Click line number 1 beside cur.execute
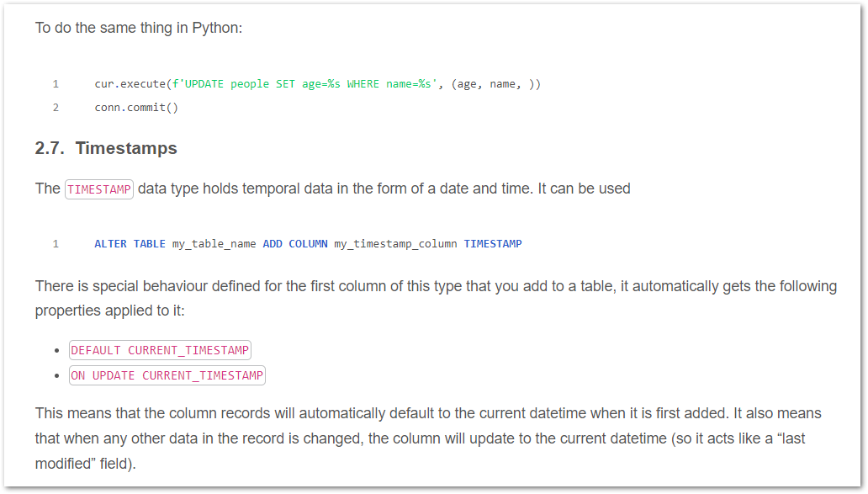 tap(56, 84)
